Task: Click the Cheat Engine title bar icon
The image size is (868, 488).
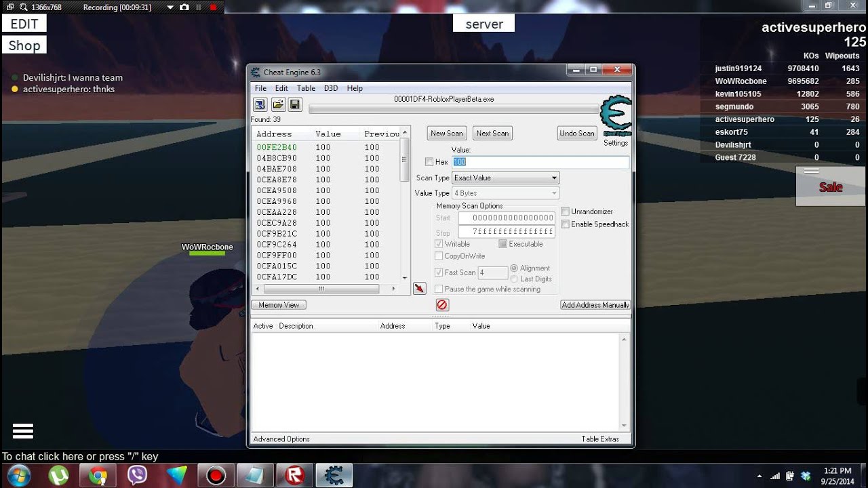Action: point(256,73)
